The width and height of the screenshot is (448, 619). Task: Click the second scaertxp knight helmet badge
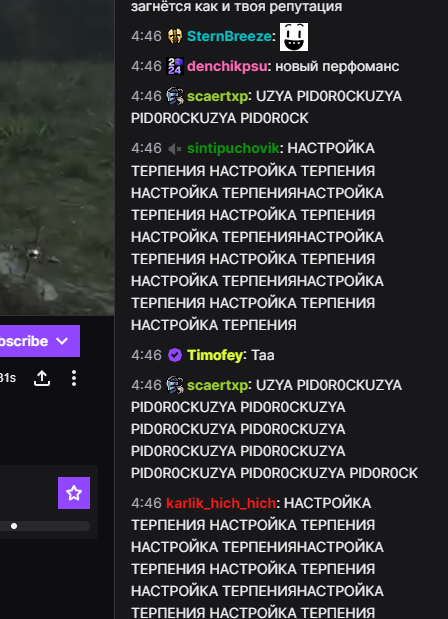pyautogui.click(x=175, y=385)
